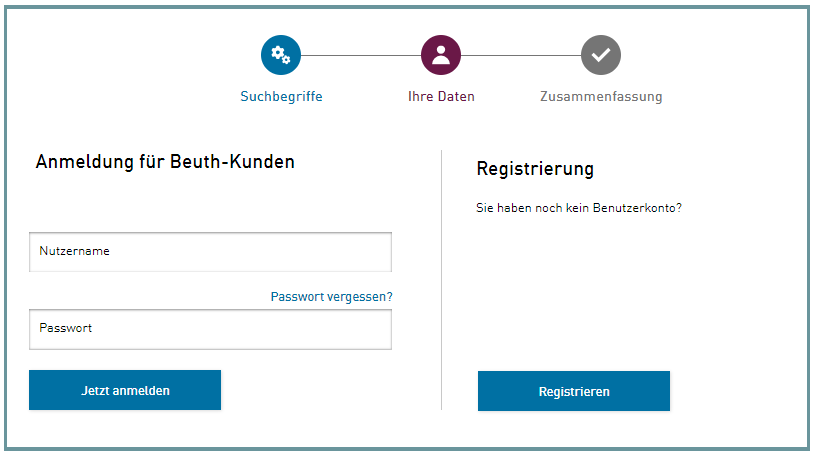Image resolution: width=815 pixels, height=459 pixels.
Task: Open the 'Passwort vergessen?' link
Action: (331, 297)
